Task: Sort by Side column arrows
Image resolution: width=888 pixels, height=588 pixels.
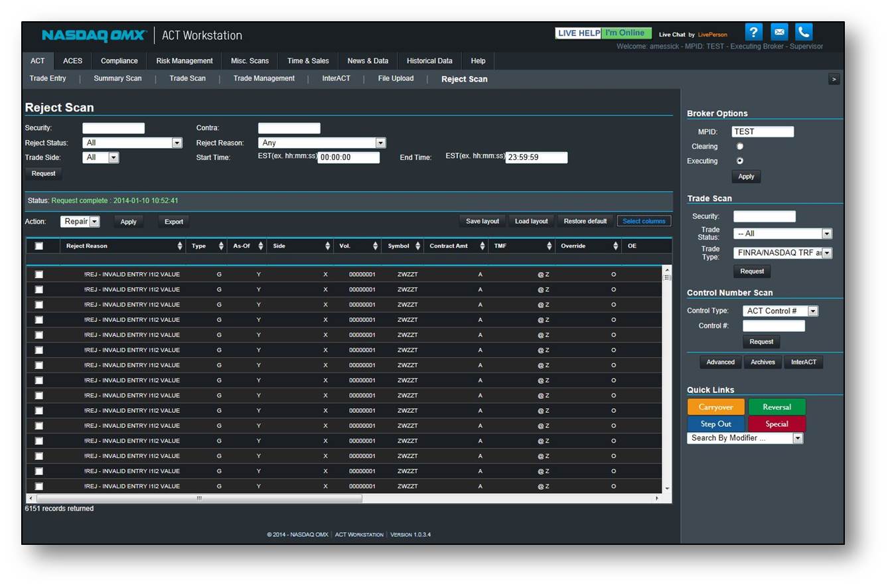Action: pos(328,246)
